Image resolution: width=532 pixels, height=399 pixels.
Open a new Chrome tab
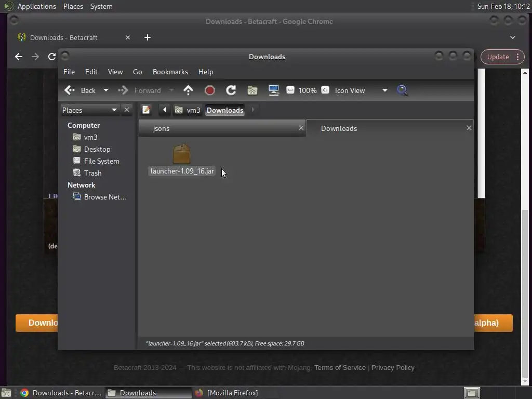point(147,37)
